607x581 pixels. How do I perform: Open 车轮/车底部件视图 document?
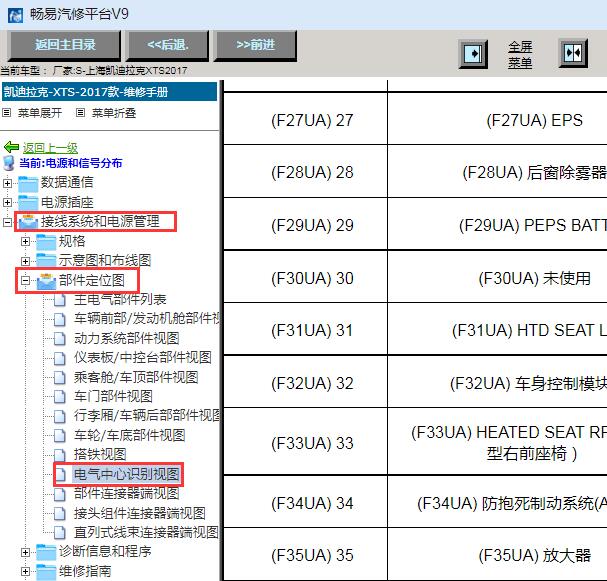(x=129, y=435)
